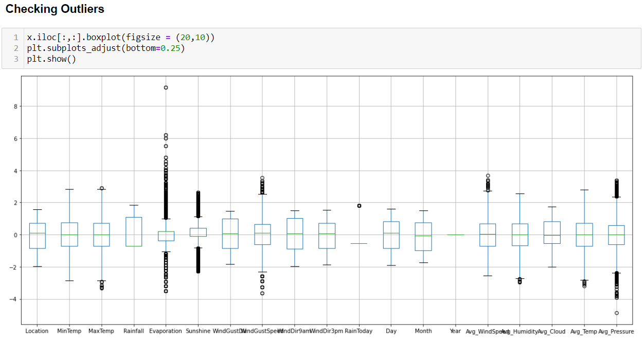Screen dimensions: 644x340
Task: Click line number 1 in the code cell
Action: click(15, 37)
